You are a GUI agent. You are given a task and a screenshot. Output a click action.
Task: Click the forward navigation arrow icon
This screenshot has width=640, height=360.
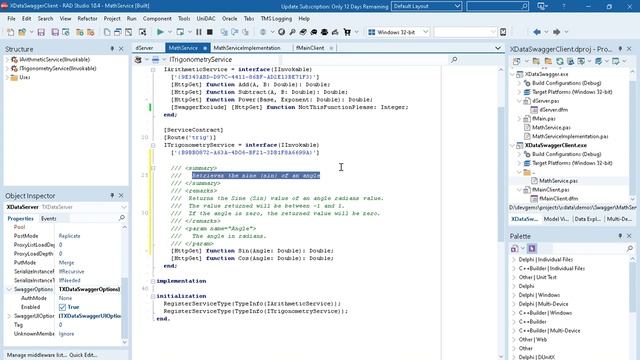coord(556,32)
